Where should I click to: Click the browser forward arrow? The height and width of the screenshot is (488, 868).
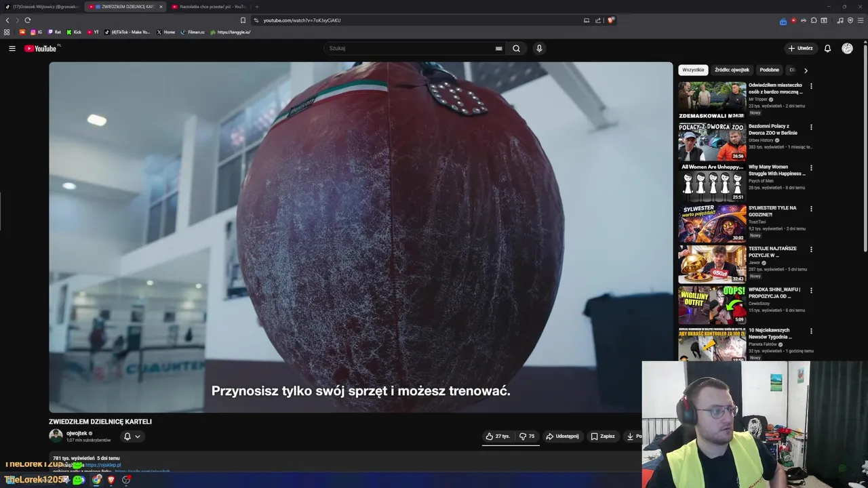[17, 20]
